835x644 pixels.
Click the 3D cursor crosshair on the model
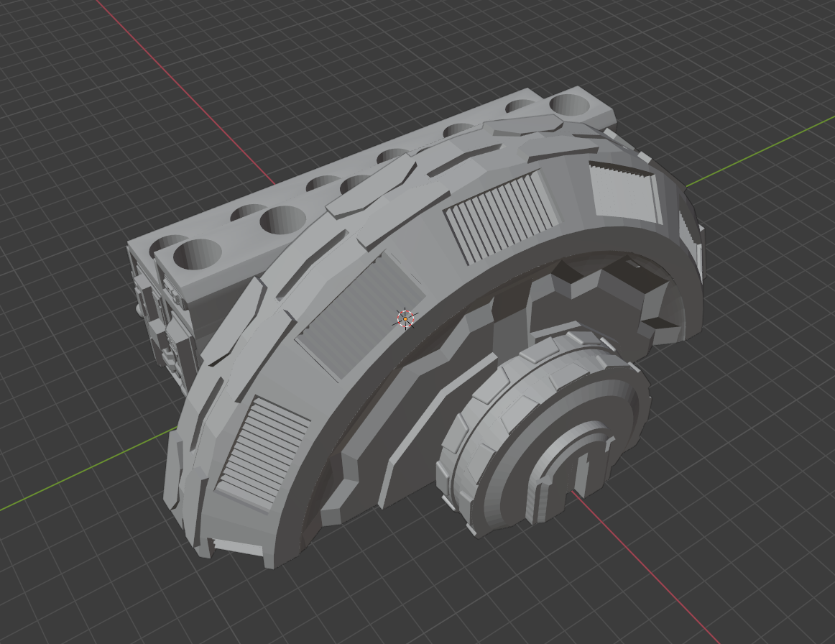pos(405,318)
